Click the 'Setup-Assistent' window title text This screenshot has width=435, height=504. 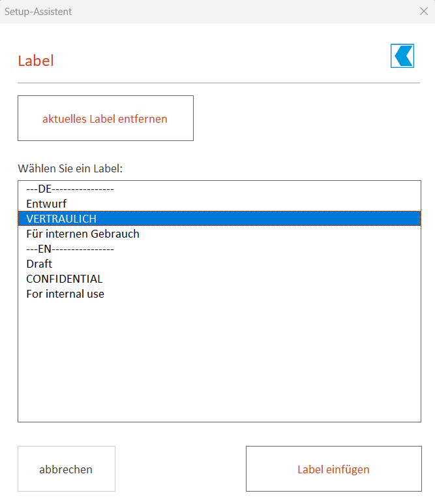click(38, 12)
